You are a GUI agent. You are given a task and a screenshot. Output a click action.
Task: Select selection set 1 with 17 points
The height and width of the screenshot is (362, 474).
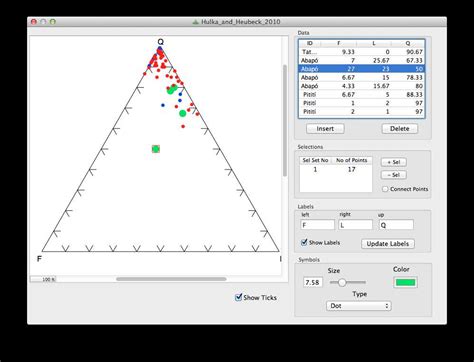336,170
